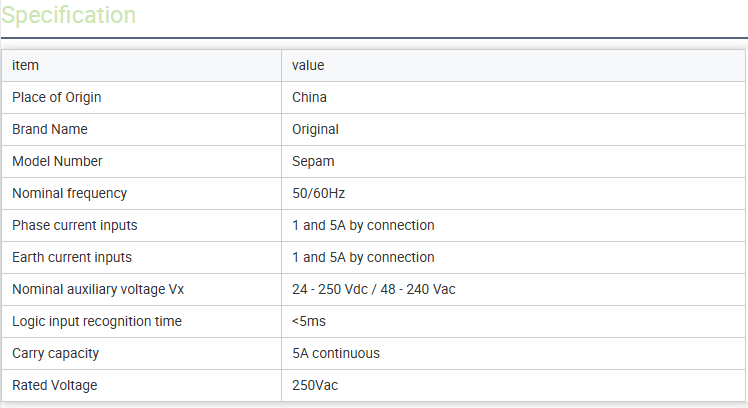748x408 pixels.
Task: Click the Brand Name label
Action: point(50,129)
